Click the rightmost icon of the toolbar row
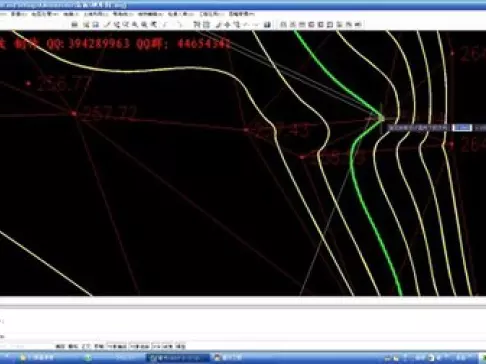The width and height of the screenshot is (486, 364). (x=358, y=24)
